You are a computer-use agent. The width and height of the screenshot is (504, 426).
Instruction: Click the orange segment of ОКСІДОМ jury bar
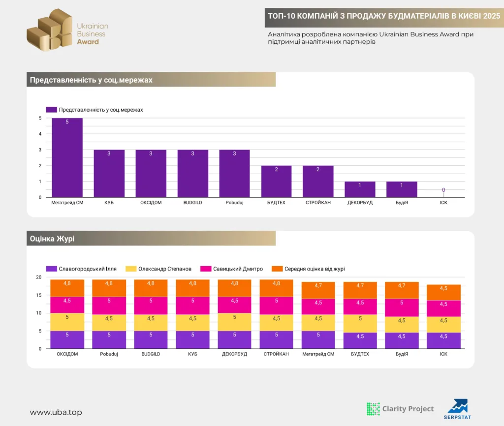[67, 288]
